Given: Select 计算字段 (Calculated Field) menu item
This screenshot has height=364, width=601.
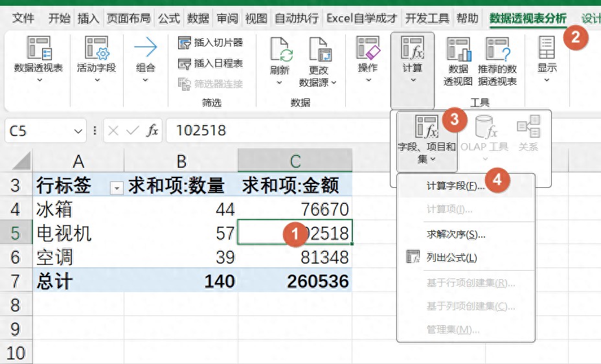Looking at the screenshot, I should [x=456, y=186].
